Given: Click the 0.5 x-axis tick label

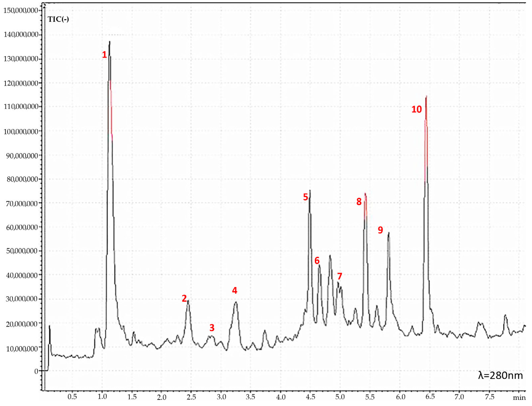Looking at the screenshot, I should point(72,397).
